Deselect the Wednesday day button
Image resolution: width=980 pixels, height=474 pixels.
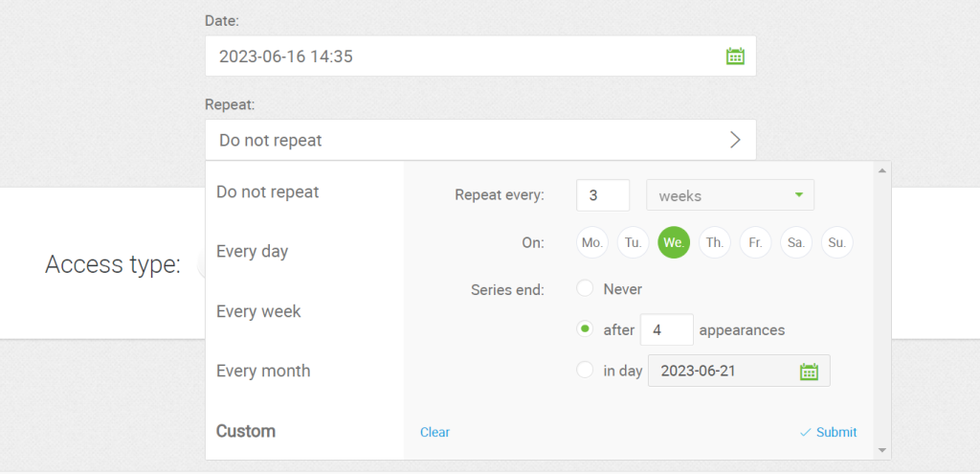pos(674,243)
